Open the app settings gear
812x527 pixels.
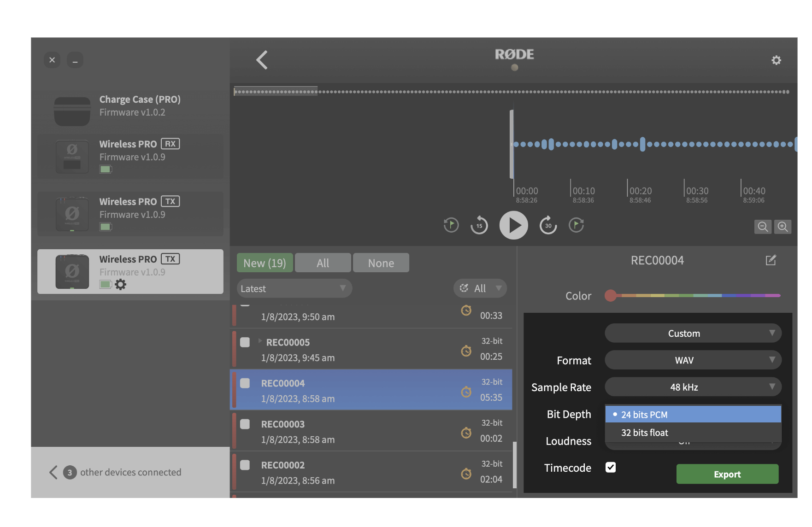coord(777,60)
